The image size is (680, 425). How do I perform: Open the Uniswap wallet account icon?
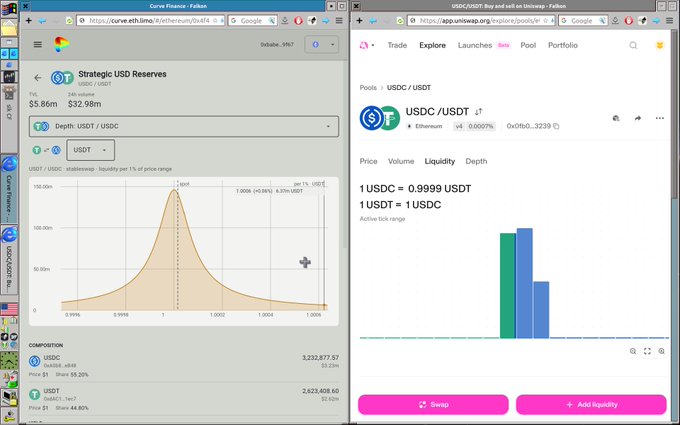click(x=660, y=45)
